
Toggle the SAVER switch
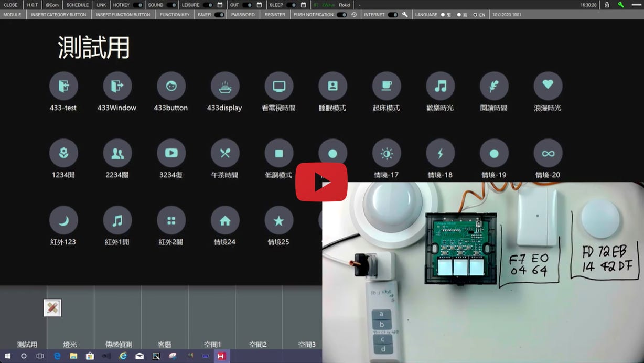point(219,15)
